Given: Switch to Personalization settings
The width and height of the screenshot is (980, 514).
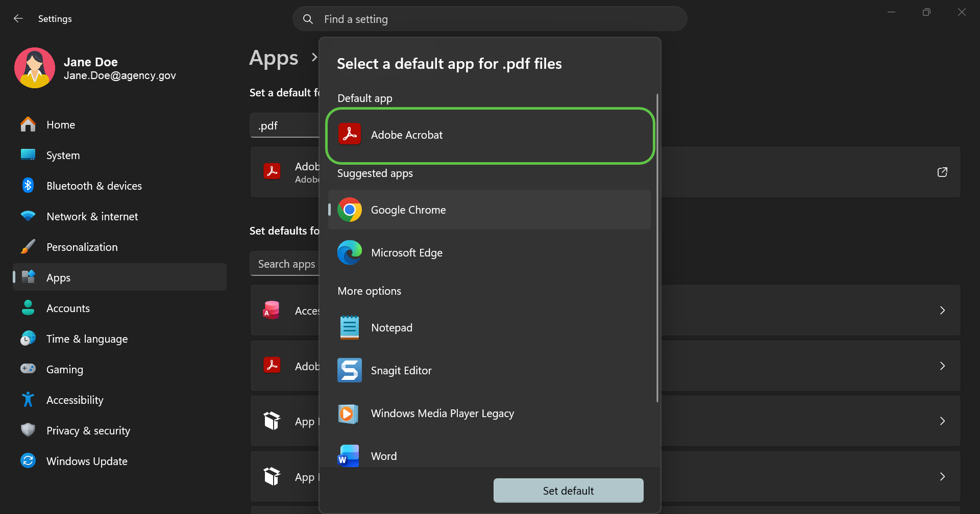Looking at the screenshot, I should (x=120, y=247).
